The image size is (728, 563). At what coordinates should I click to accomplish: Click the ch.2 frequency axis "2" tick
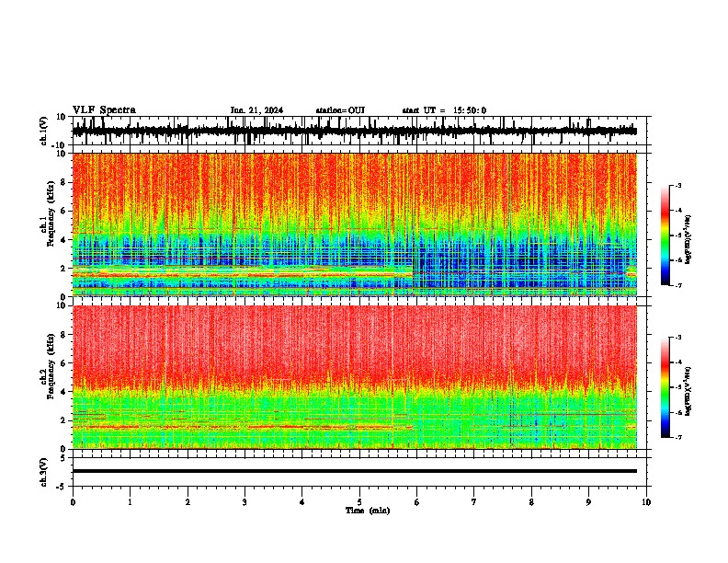tap(63, 420)
